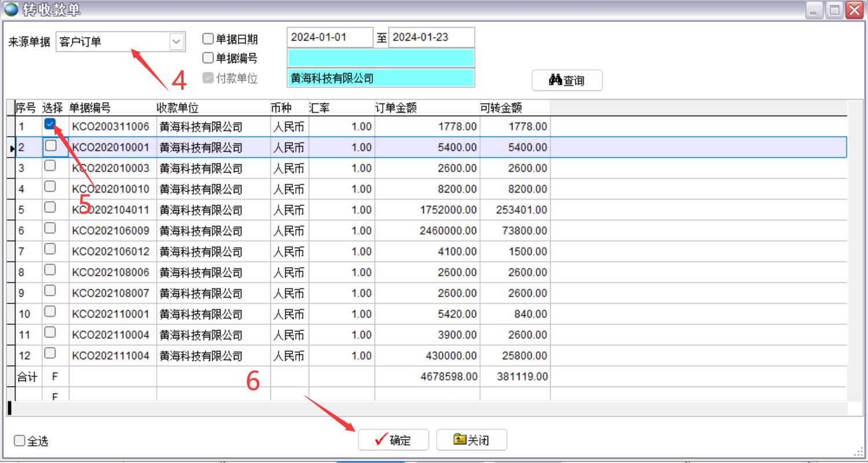This screenshot has width=868, height=463.
Task: Click the 转收款单 window globe icon
Action: point(10,9)
